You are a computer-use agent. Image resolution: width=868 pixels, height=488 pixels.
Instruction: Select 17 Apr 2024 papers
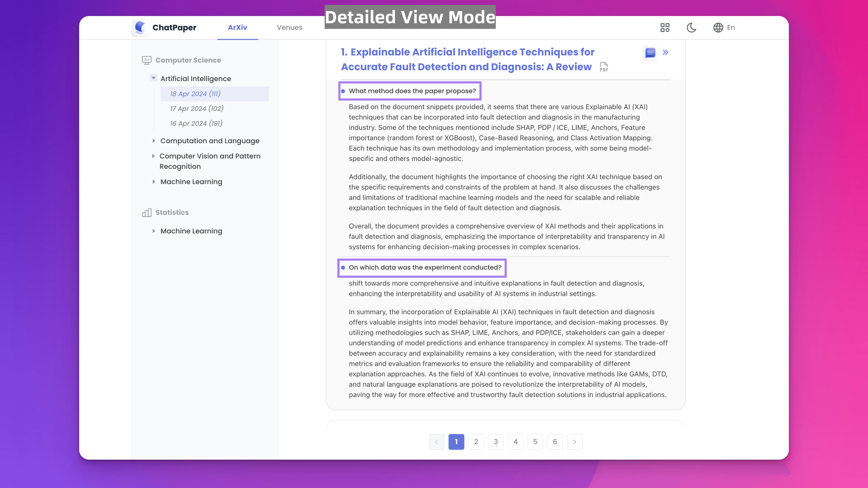(197, 108)
